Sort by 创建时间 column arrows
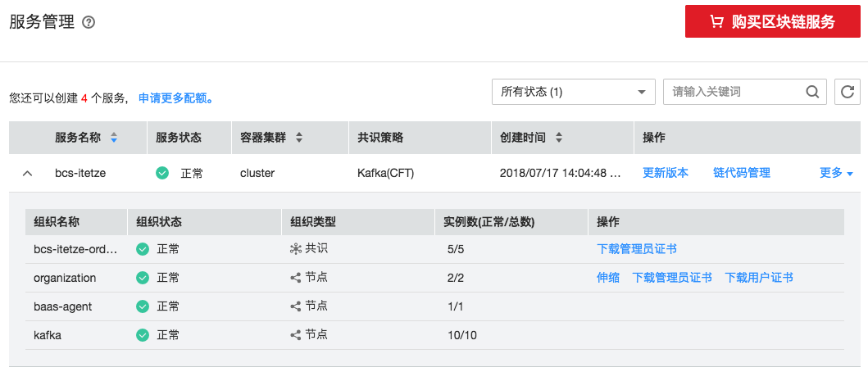This screenshot has height=372, width=868. (559, 138)
